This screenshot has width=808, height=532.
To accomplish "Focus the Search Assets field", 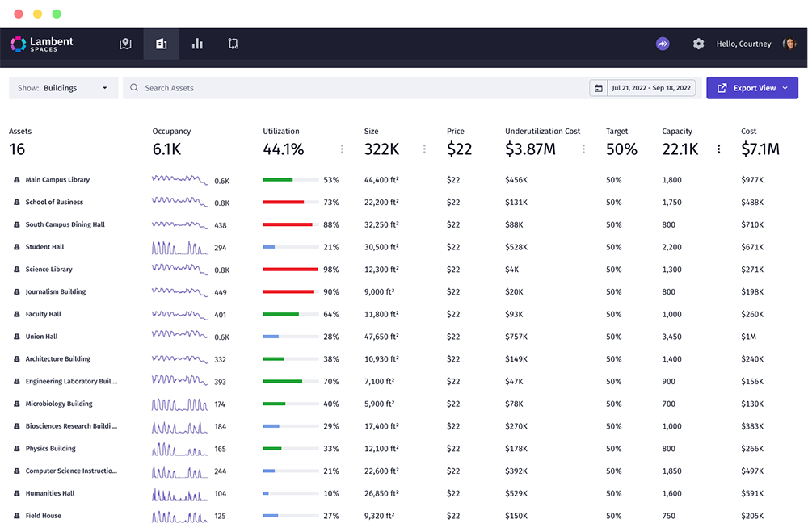I will point(356,88).
